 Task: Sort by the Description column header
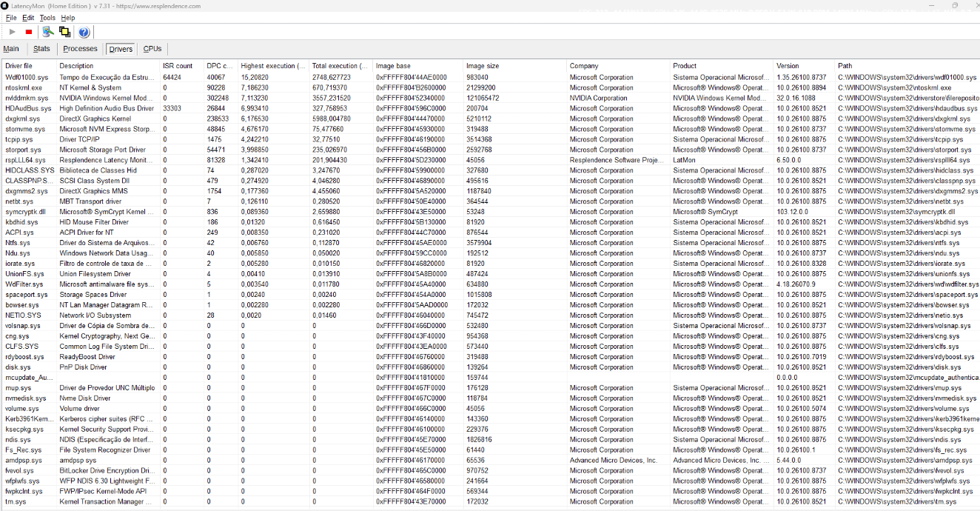point(109,66)
